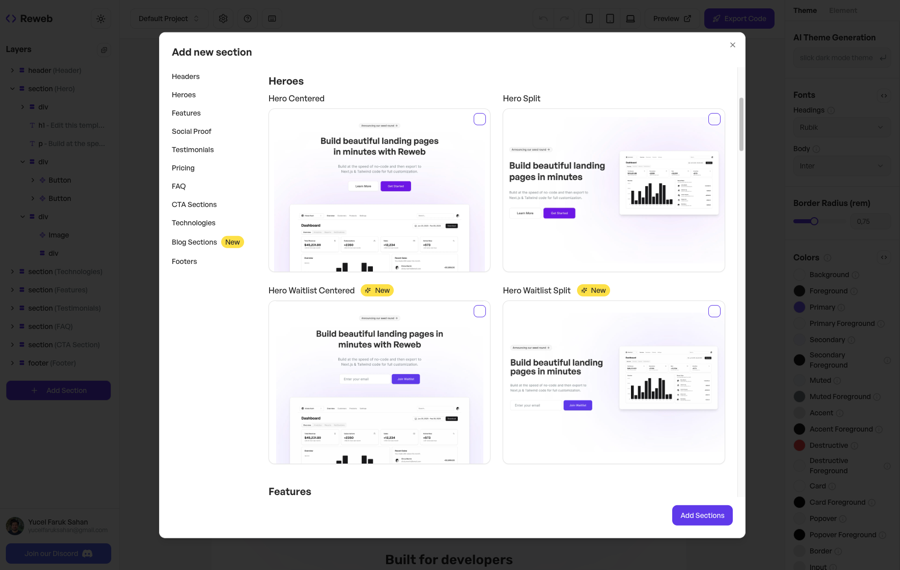Click the code icon beside Colors heading
The image size is (900, 570).
tap(884, 258)
